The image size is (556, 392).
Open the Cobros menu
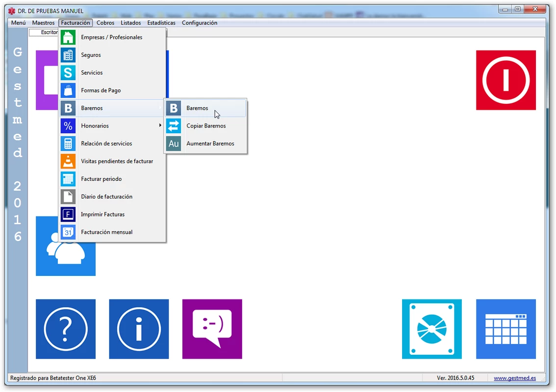pyautogui.click(x=105, y=23)
